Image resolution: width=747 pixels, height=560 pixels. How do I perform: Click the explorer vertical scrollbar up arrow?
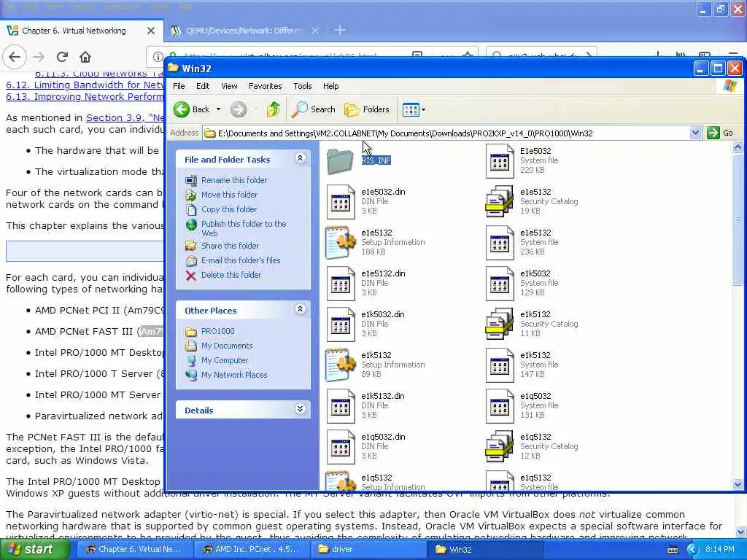tap(738, 147)
